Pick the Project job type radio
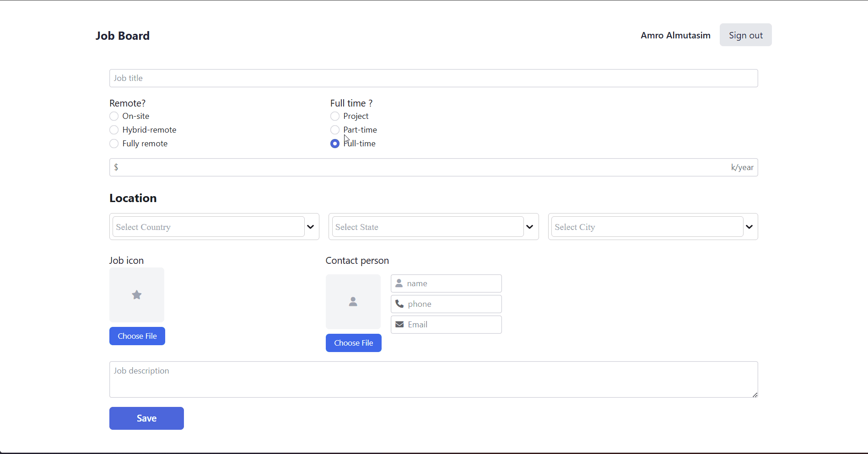This screenshot has width=868, height=454. [x=335, y=116]
